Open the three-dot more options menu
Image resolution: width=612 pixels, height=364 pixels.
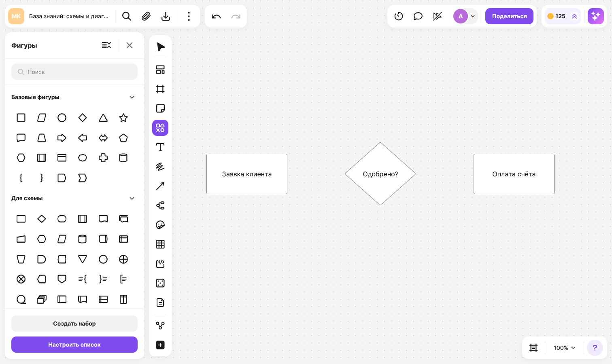(x=189, y=16)
